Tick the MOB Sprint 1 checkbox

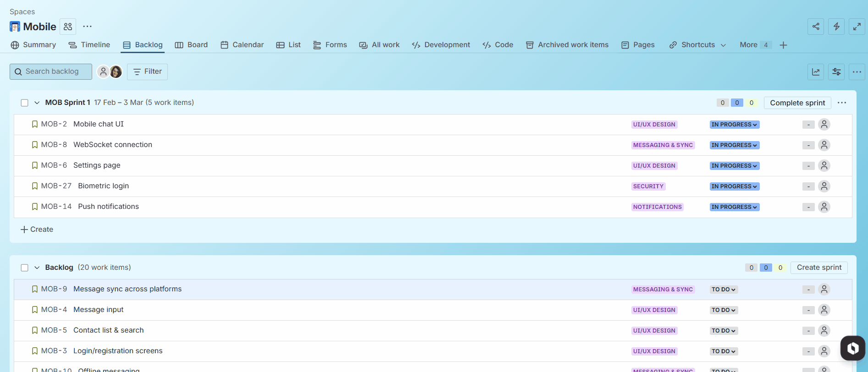tap(25, 103)
